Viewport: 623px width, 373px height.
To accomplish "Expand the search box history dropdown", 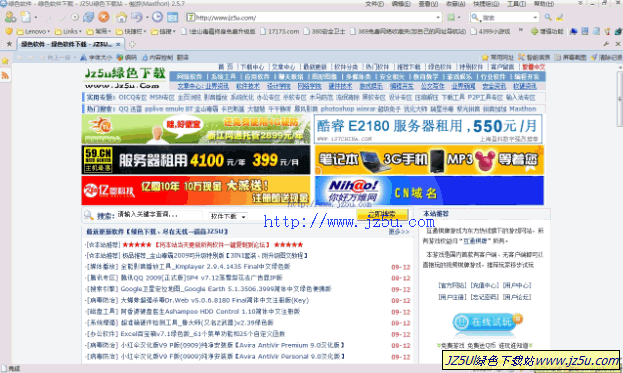I will point(535,17).
